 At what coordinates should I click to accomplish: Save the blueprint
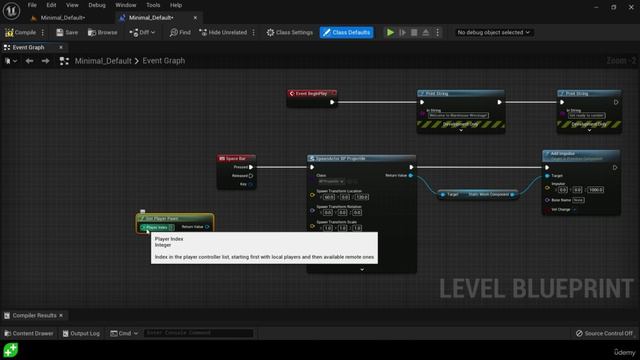coord(67,32)
